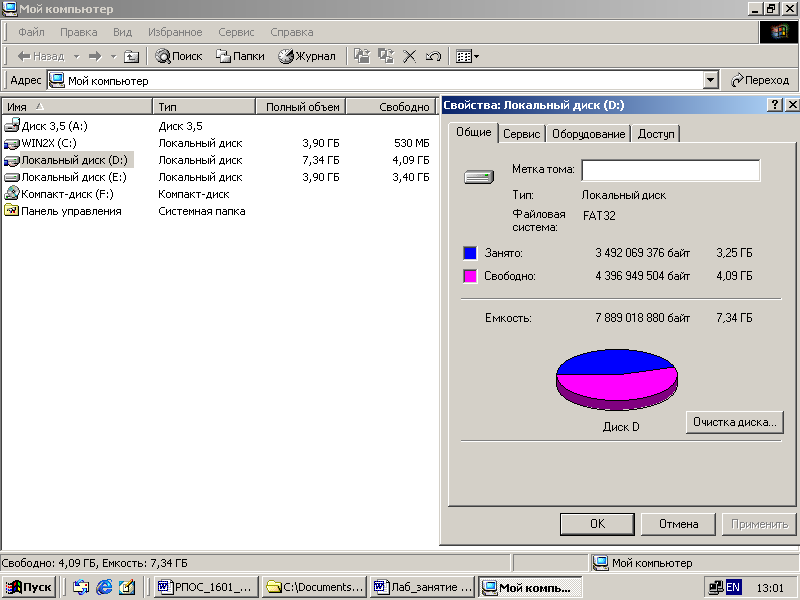Click the Move To folder icon
Image resolution: width=800 pixels, height=600 pixels.
362,56
